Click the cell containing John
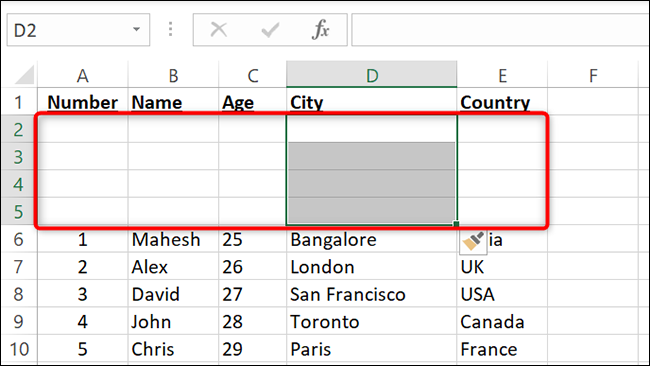This screenshot has height=366, width=650. click(x=173, y=321)
